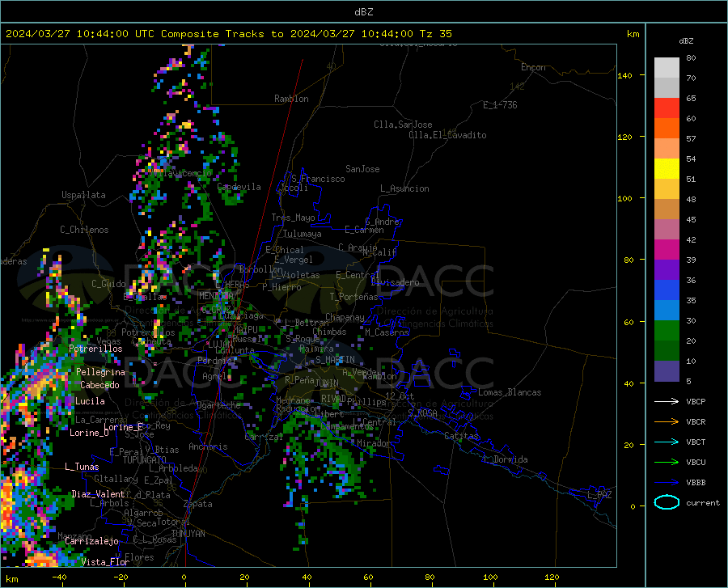728x588 pixels.
Task: Select the dusty pink 45-42 dBZ swatch
Action: click(x=667, y=230)
